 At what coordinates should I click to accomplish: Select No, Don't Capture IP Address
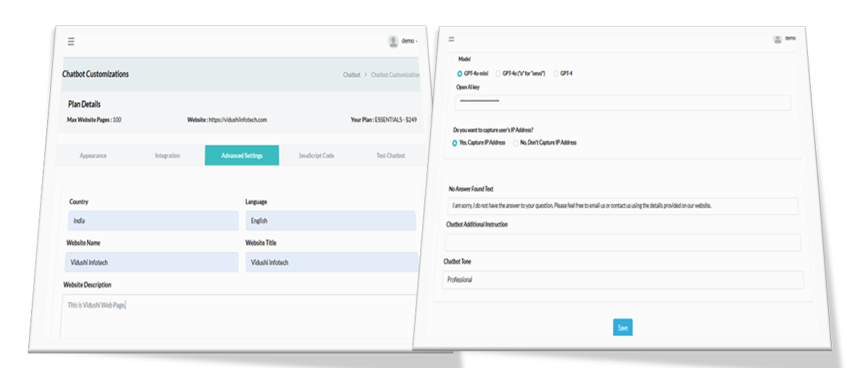click(x=515, y=143)
